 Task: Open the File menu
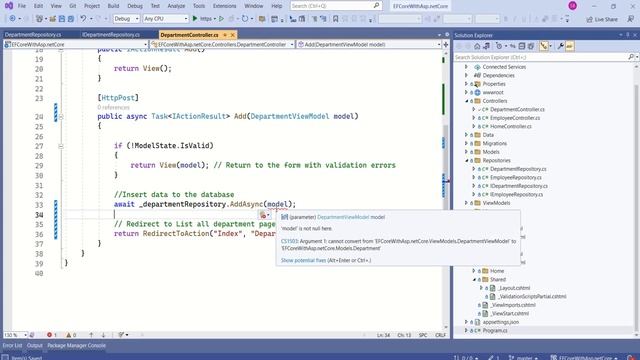click(22, 6)
